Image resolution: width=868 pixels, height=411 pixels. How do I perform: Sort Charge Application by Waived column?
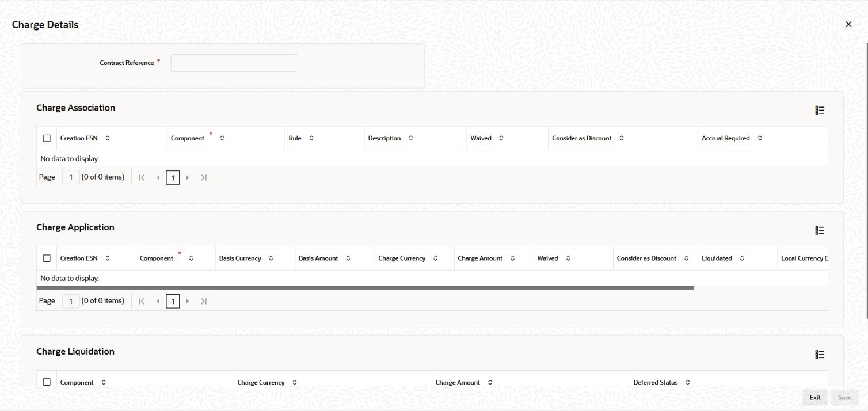tap(568, 258)
